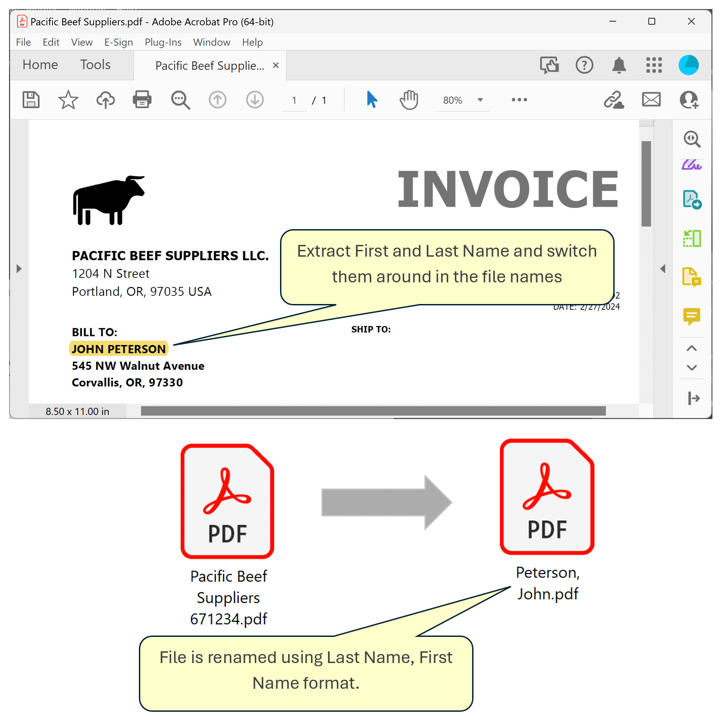Get a shareable link to the file

(616, 100)
